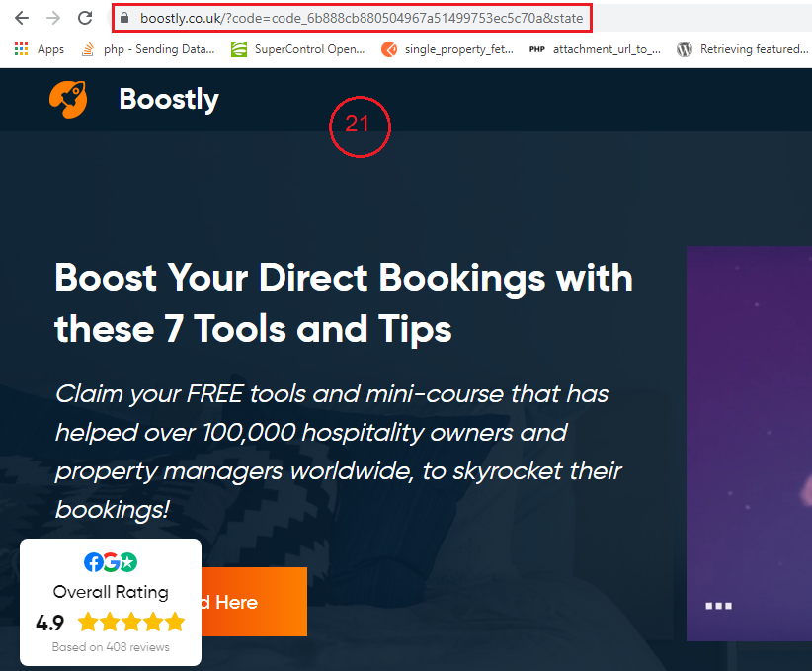The height and width of the screenshot is (671, 812).
Task: Click the 4.9 rating score
Action: (x=49, y=623)
